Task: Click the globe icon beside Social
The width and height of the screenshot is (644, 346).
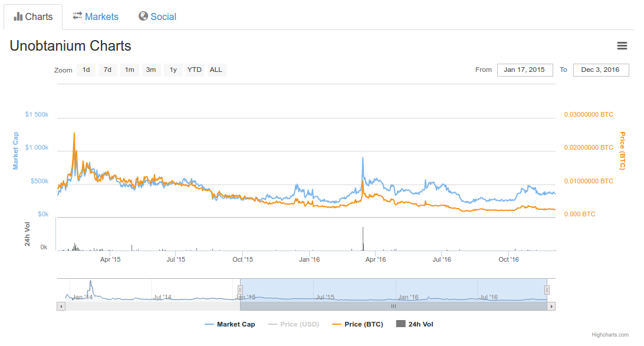Action: point(143,16)
